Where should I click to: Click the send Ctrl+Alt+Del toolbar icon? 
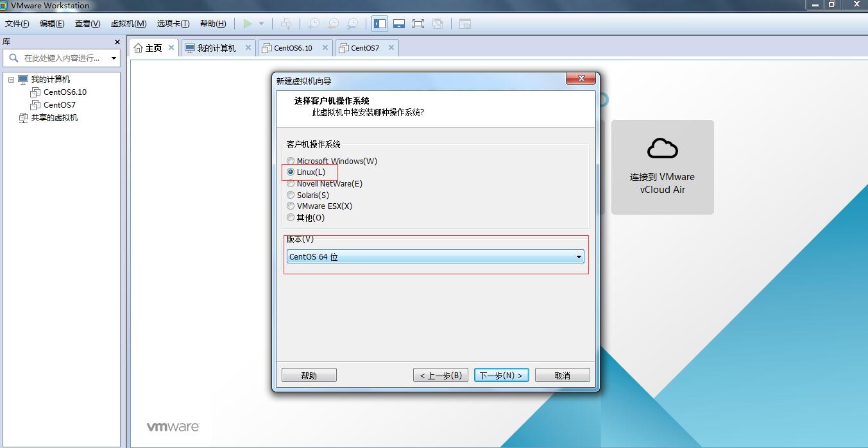click(x=286, y=24)
